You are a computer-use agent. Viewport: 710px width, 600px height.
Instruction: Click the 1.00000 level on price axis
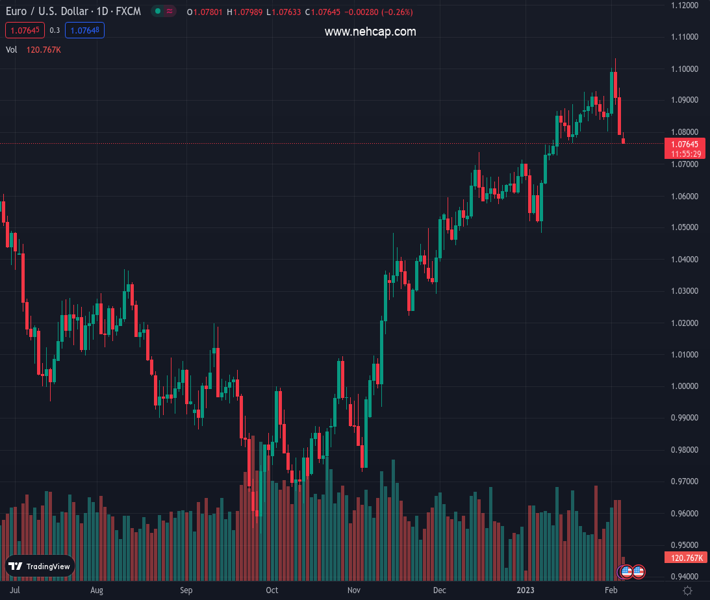[684, 386]
